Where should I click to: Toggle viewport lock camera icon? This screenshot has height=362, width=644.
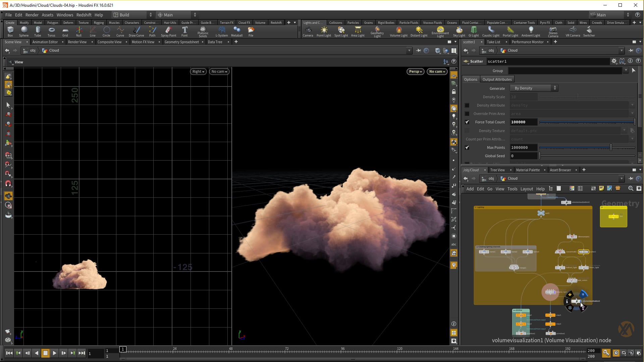tap(454, 92)
